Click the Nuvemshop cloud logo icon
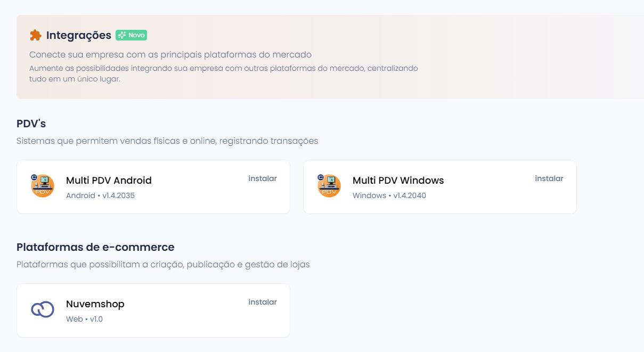 (42, 310)
